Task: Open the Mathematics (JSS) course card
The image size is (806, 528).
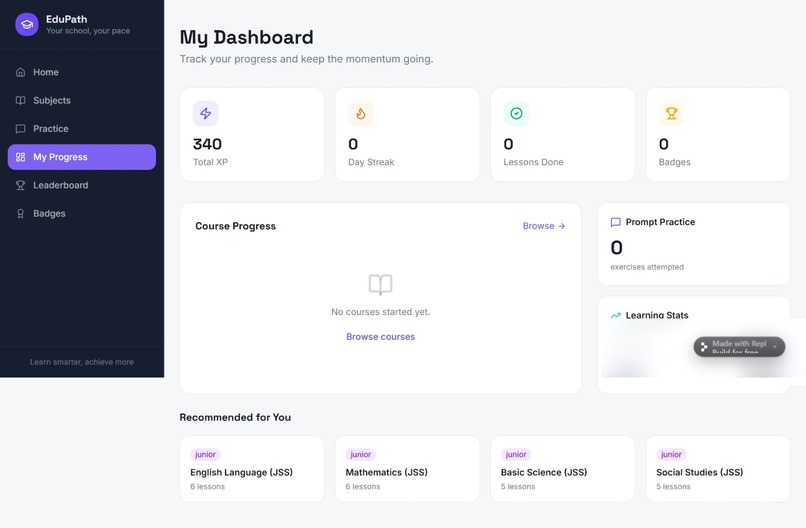Action: click(x=407, y=469)
